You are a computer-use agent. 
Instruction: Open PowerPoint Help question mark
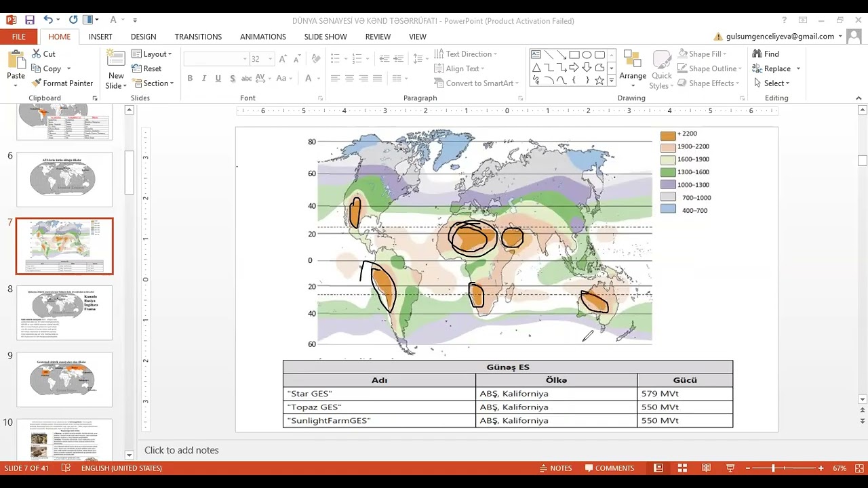[784, 20]
